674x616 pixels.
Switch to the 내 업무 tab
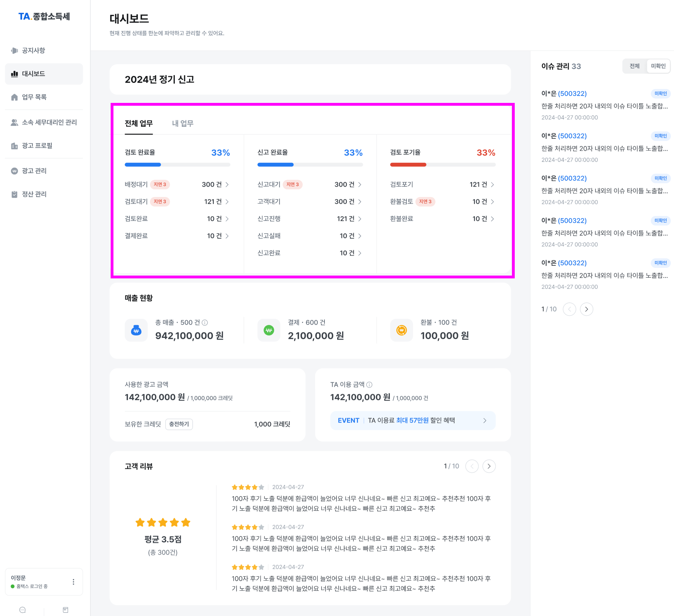(183, 123)
